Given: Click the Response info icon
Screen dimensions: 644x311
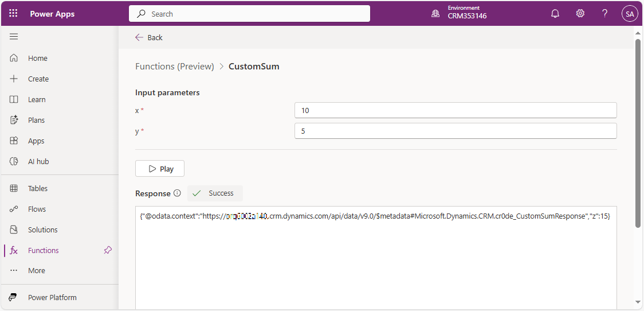Looking at the screenshot, I should 177,193.
